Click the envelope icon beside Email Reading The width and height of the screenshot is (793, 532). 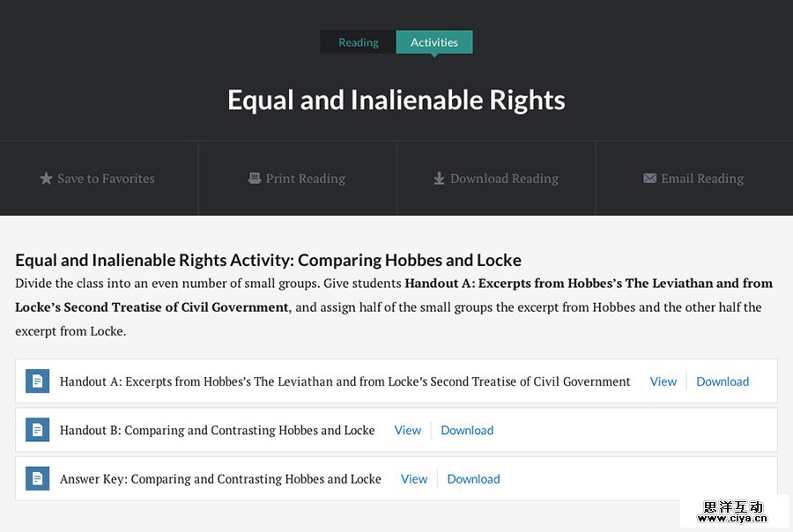point(650,178)
